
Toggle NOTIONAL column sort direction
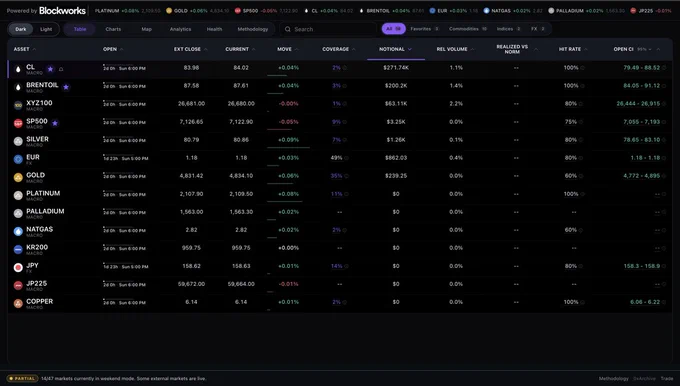[396, 49]
